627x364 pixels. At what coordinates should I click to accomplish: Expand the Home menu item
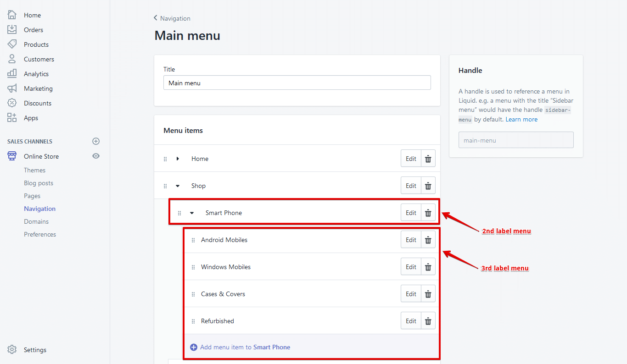tap(178, 158)
